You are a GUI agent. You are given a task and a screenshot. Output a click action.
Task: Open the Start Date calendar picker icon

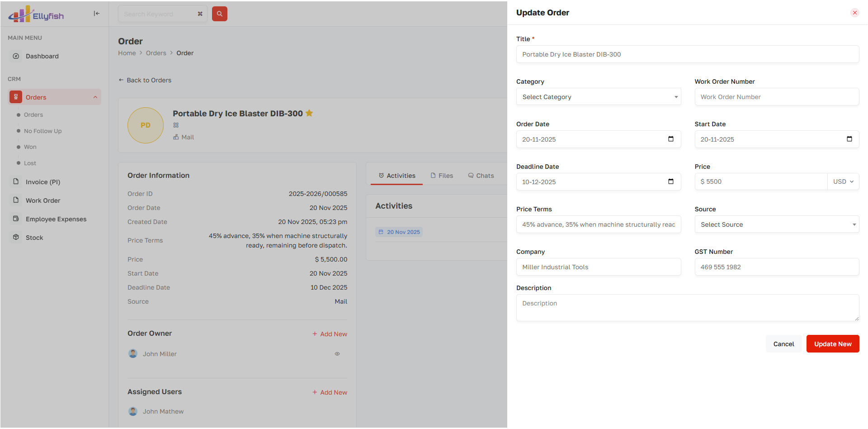(x=849, y=139)
